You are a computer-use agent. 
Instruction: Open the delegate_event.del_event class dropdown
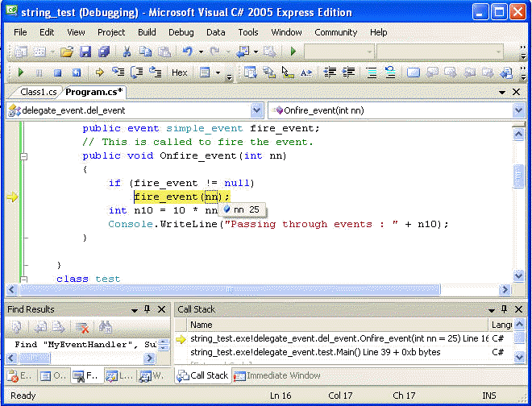pos(257,110)
